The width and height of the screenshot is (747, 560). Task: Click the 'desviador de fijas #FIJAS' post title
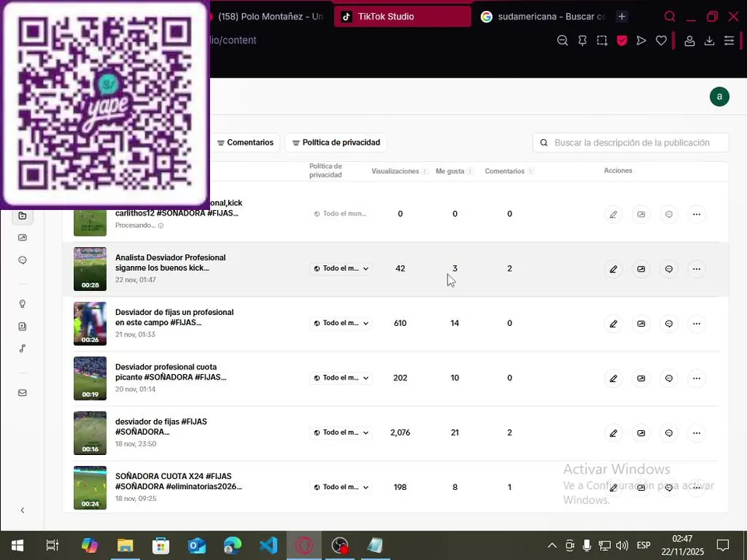point(161,427)
